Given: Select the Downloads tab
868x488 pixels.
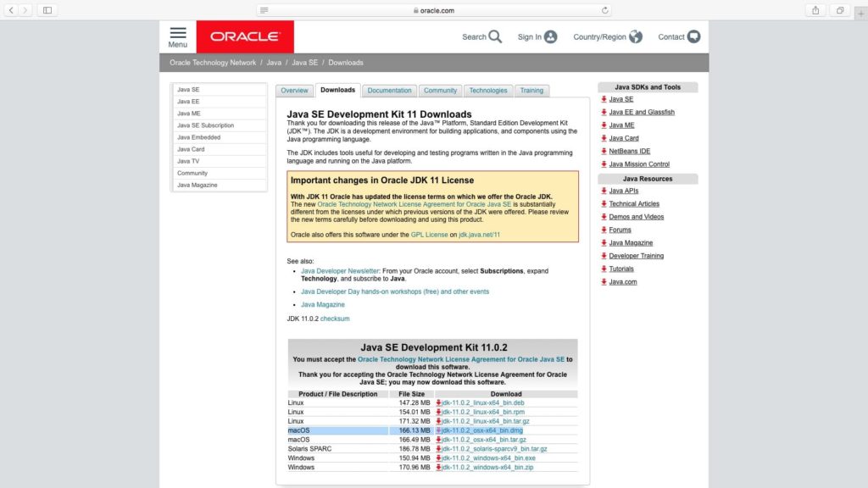Looking at the screenshot, I should click(x=337, y=90).
